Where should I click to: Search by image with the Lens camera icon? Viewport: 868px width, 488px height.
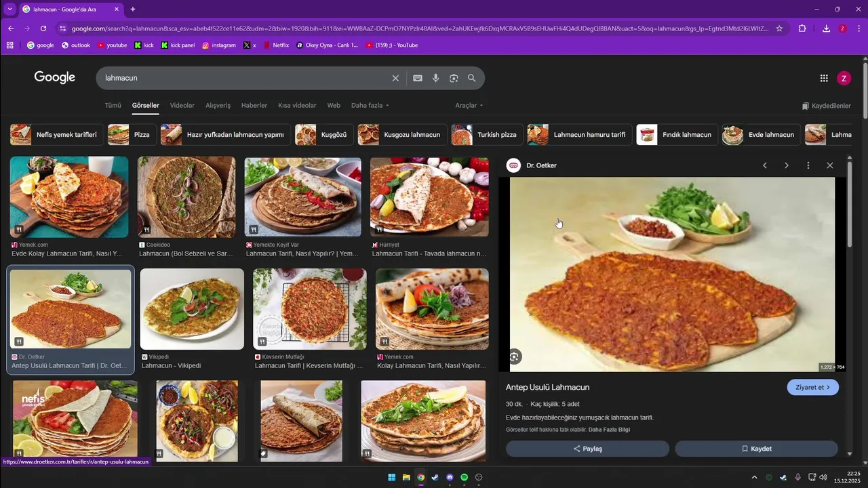click(x=454, y=78)
